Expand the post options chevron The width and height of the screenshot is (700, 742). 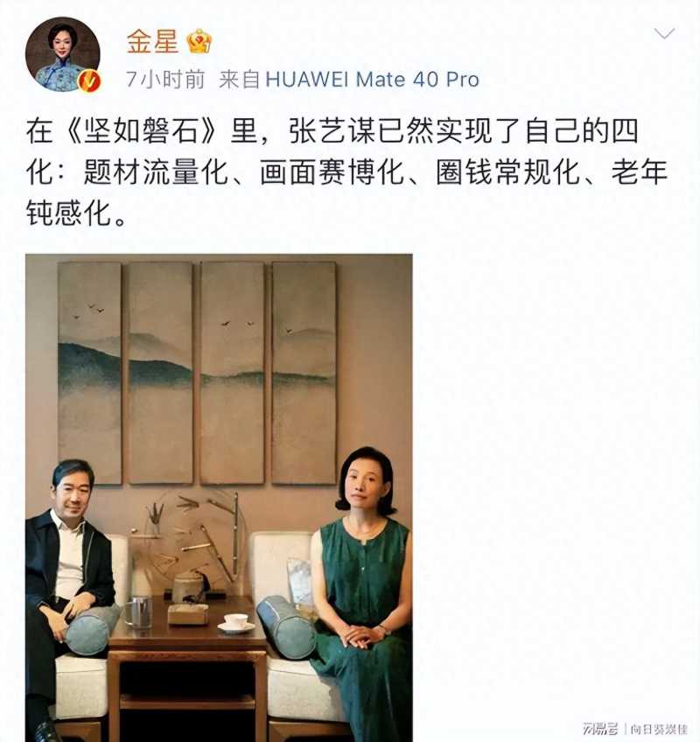pyautogui.click(x=664, y=33)
